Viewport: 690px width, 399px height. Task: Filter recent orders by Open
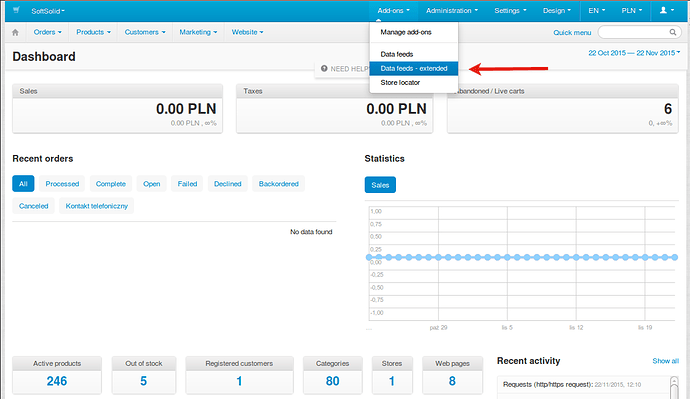(151, 184)
